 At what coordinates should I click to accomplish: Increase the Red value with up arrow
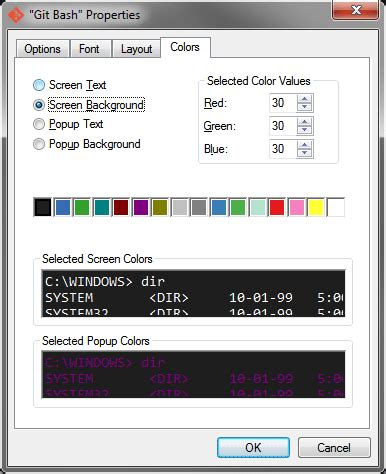point(304,99)
